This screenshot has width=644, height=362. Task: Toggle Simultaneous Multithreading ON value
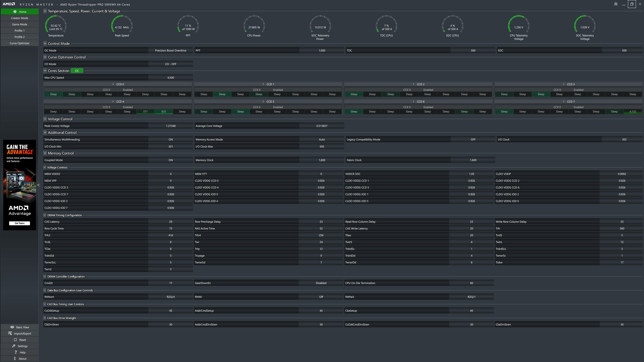point(170,140)
